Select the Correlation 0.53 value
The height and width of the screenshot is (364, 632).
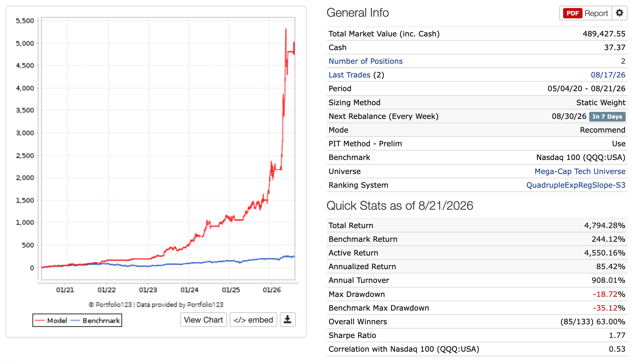(x=617, y=349)
